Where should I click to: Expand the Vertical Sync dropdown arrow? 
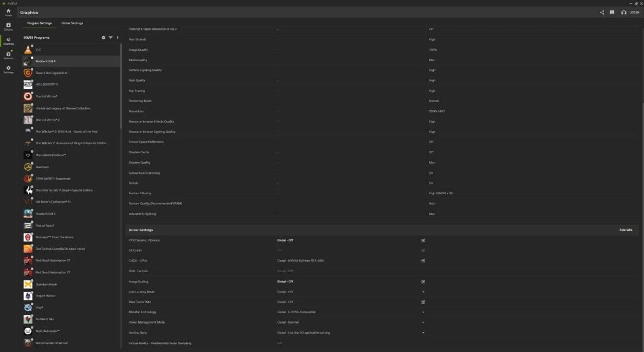(x=423, y=333)
